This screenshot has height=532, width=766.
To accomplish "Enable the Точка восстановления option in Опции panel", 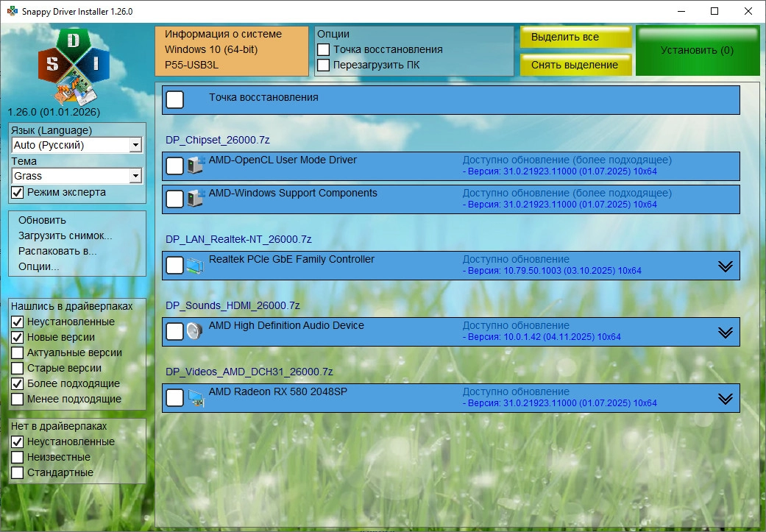I will (324, 50).
